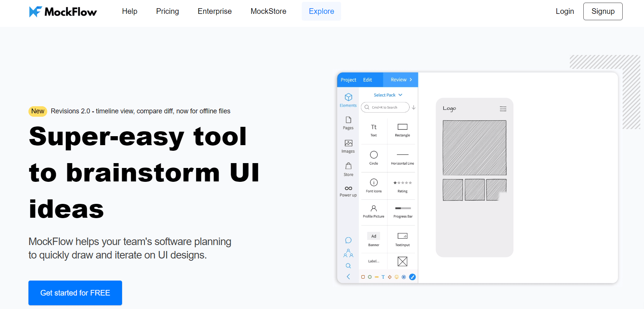The height and width of the screenshot is (309, 644).
Task: Select the Rating stars element
Action: 402,186
